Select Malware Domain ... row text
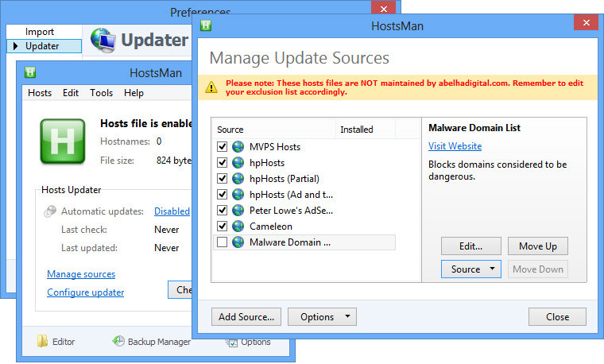 (x=289, y=242)
